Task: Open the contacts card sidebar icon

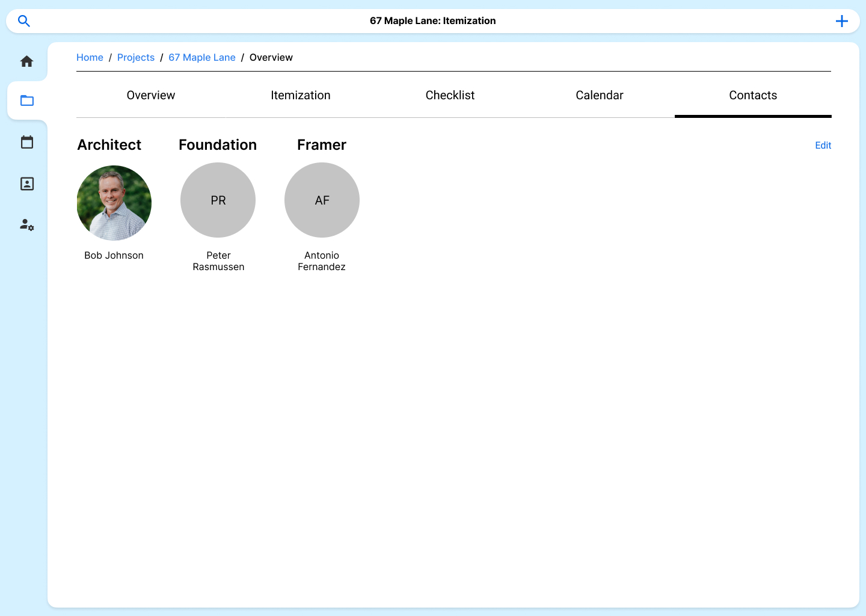Action: click(27, 183)
